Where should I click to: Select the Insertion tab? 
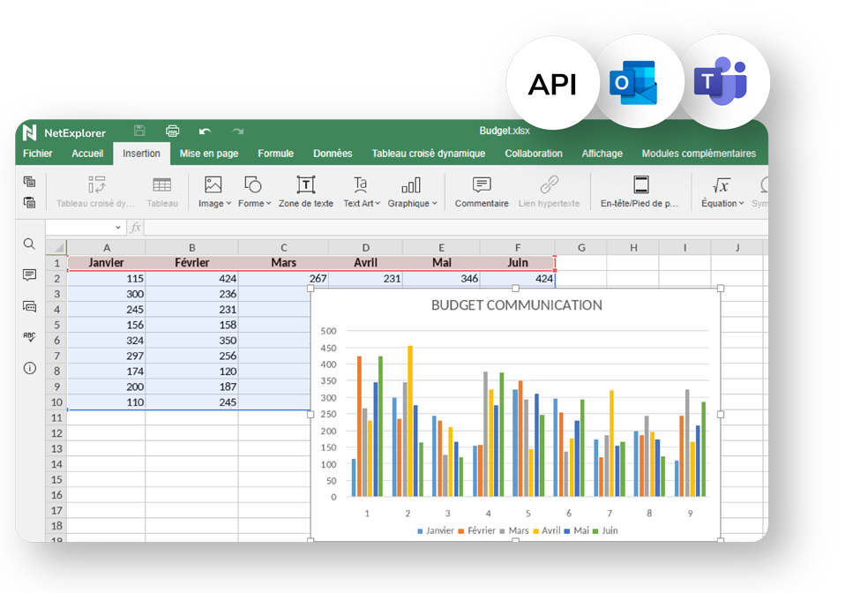141,154
